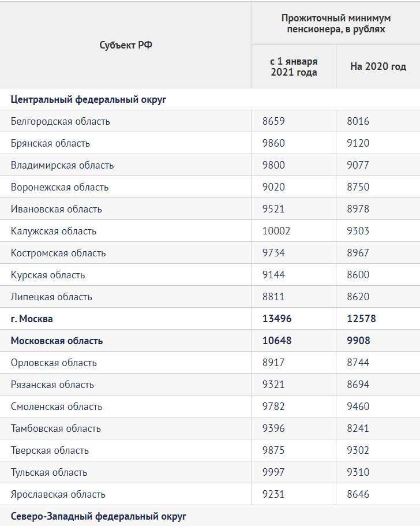Click the bold "г. Москва" row name
This screenshot has width=420, height=526.
[x=32, y=319]
